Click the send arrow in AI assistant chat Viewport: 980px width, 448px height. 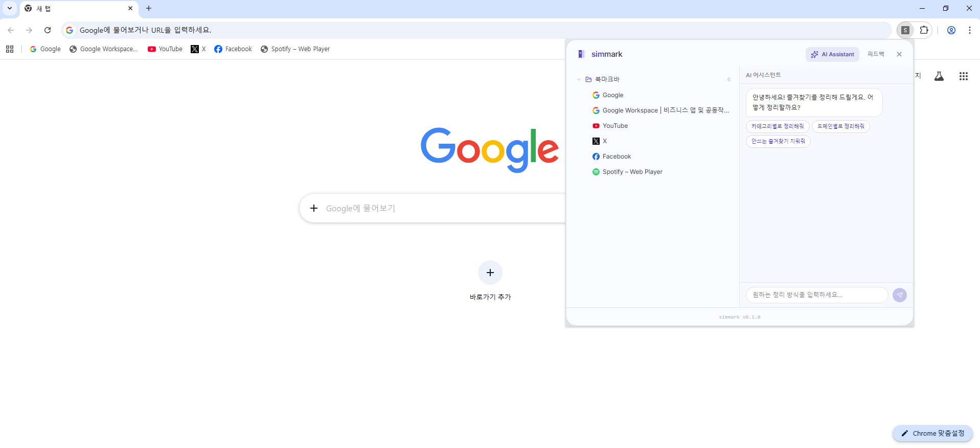pyautogui.click(x=900, y=295)
